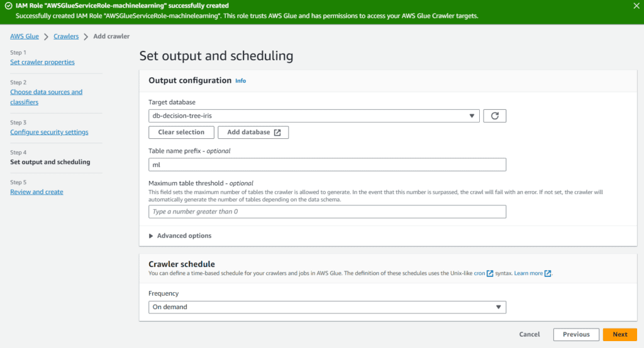
Task: Go to Set crawler properties step
Action: coord(42,62)
